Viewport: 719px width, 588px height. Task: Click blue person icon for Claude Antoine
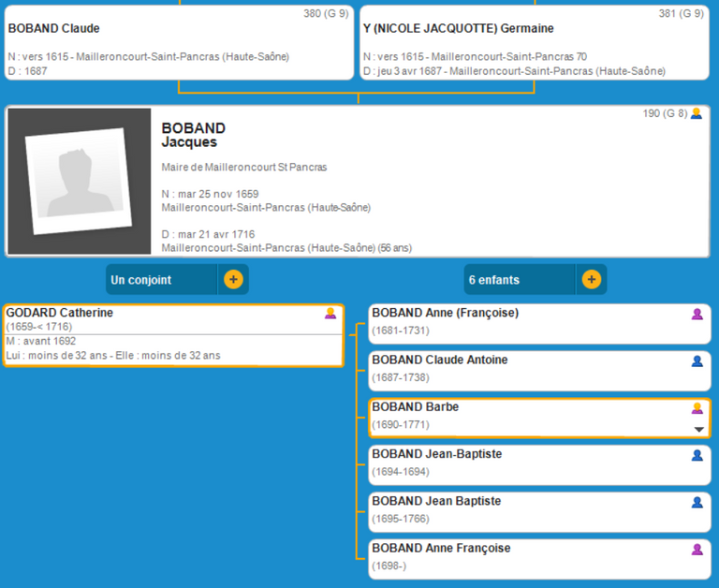(x=697, y=360)
